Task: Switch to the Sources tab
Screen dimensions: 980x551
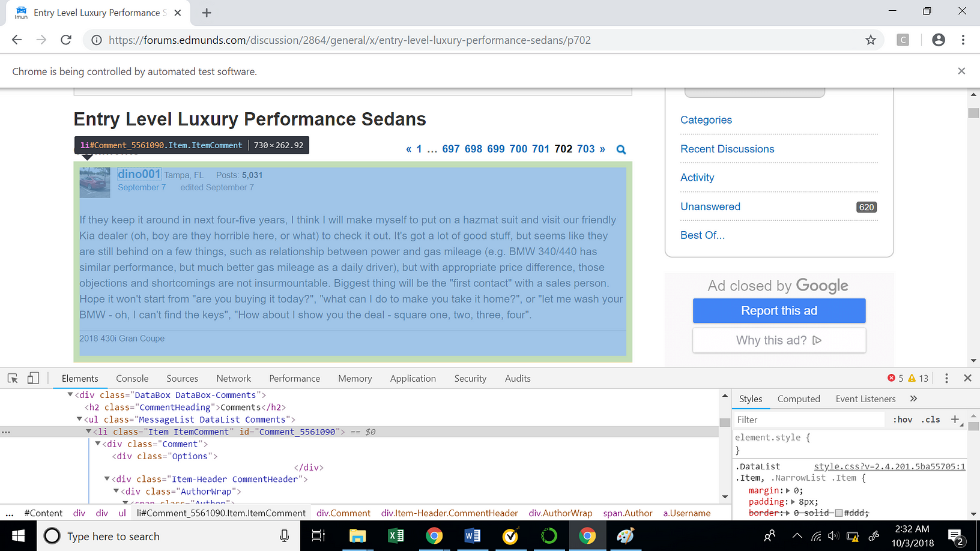Action: click(182, 378)
